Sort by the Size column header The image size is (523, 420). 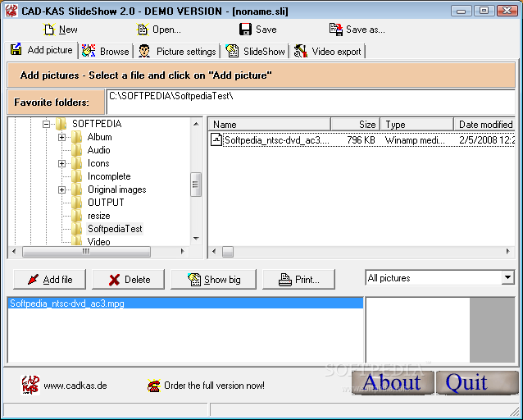(x=356, y=125)
